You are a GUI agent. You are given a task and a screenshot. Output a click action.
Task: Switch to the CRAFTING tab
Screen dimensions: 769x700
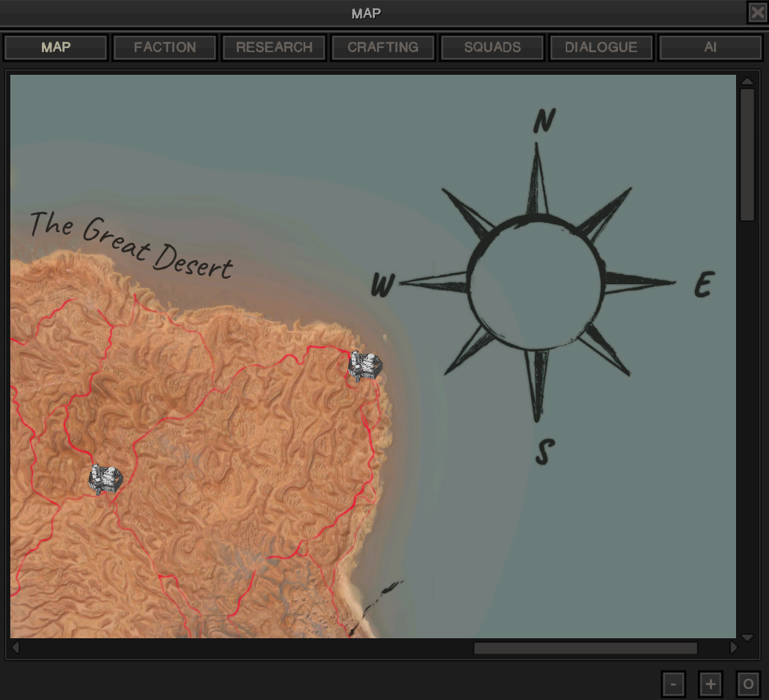pyautogui.click(x=383, y=47)
